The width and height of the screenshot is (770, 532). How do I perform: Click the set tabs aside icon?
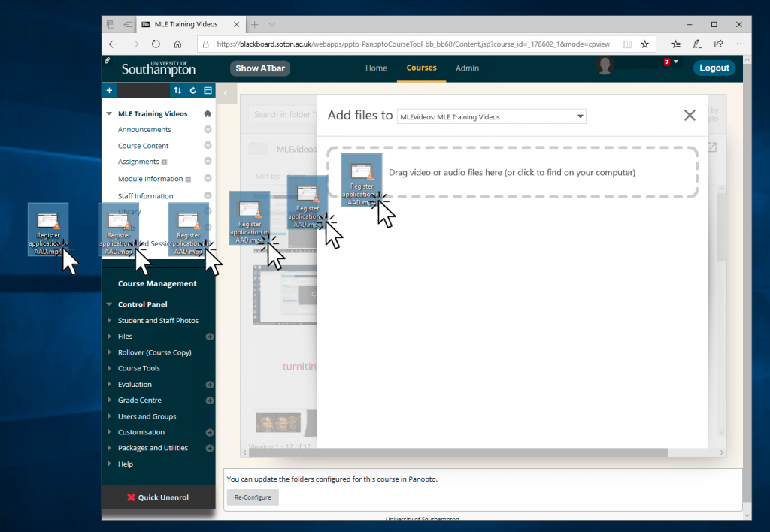(128, 24)
